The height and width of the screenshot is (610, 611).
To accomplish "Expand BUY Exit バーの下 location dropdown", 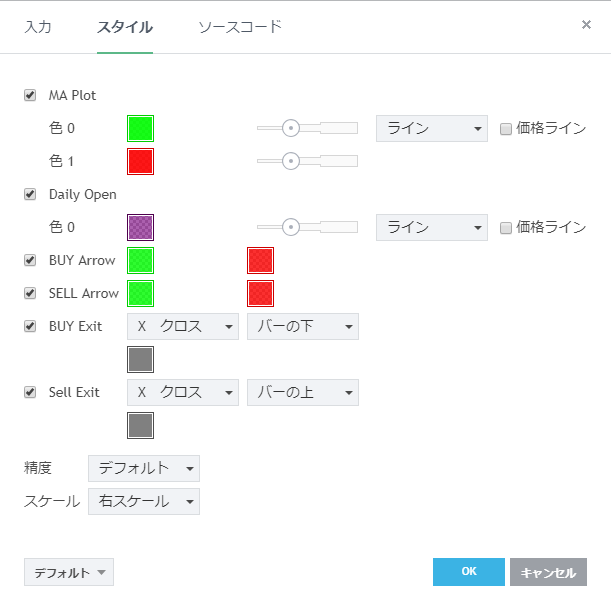I will (302, 326).
